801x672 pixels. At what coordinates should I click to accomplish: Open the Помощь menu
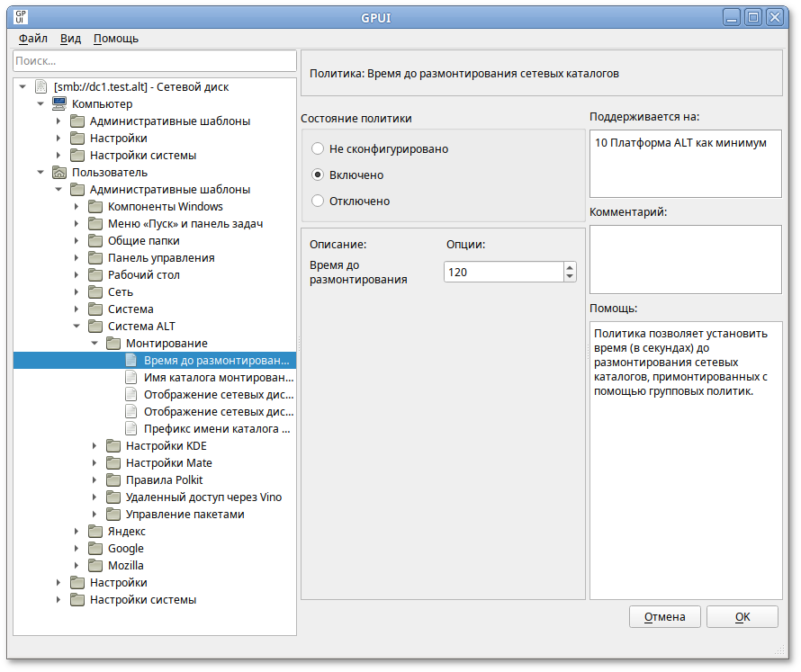pos(116,39)
